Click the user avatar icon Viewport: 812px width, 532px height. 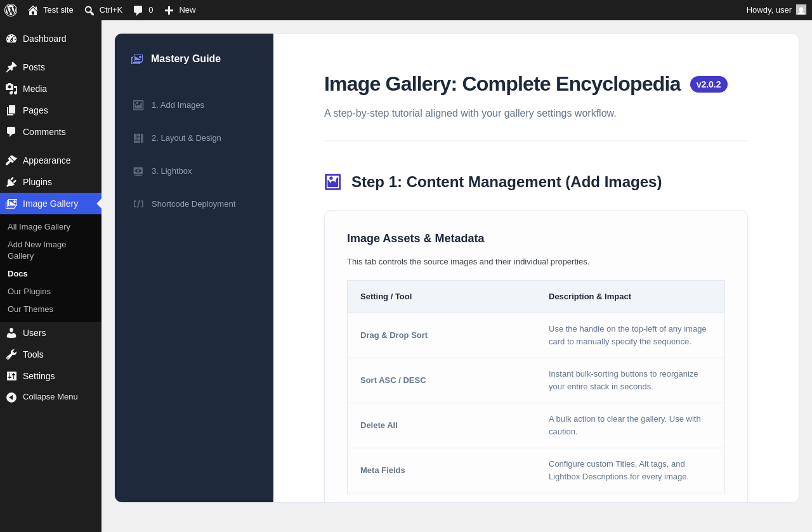[x=801, y=10]
